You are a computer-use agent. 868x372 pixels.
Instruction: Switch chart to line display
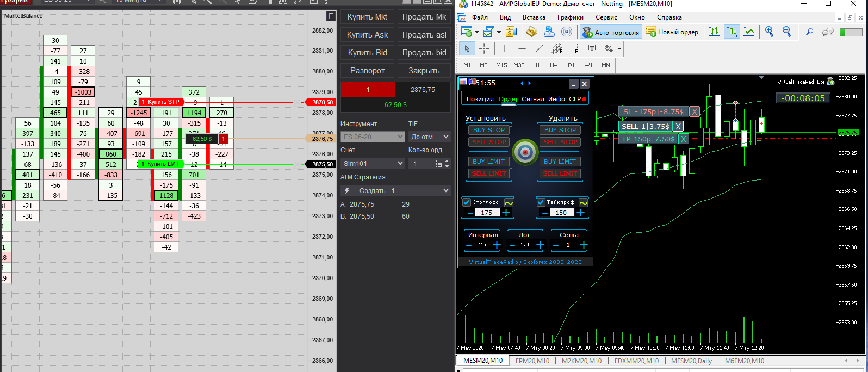(x=749, y=32)
